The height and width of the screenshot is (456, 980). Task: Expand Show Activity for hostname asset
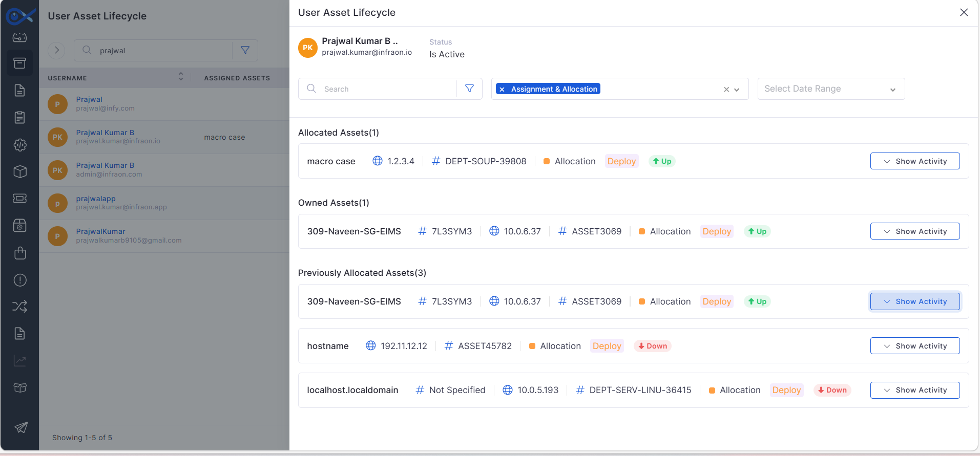coord(915,346)
